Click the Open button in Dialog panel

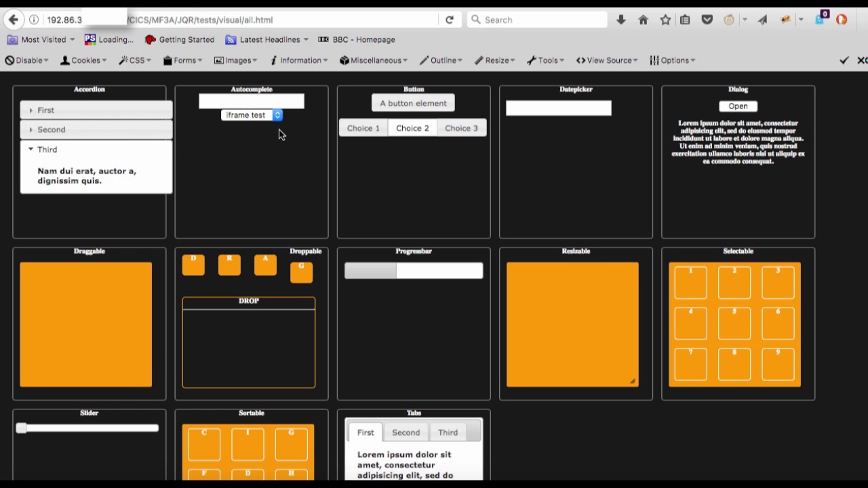[738, 106]
